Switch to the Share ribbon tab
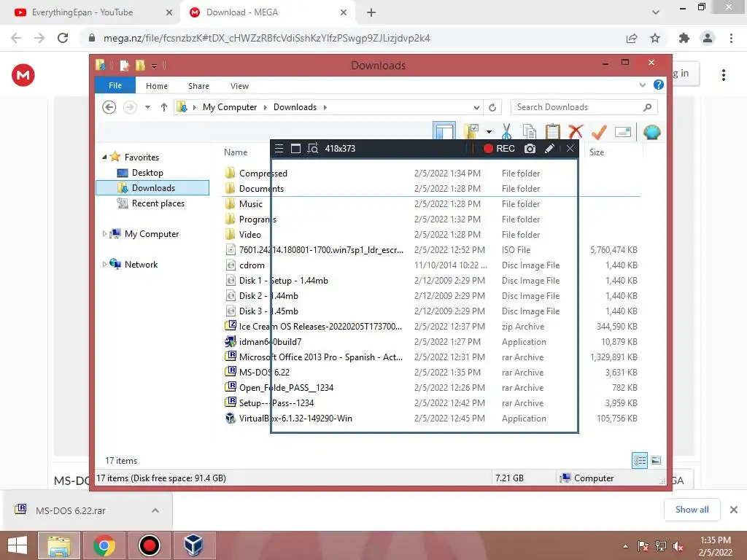 (198, 86)
